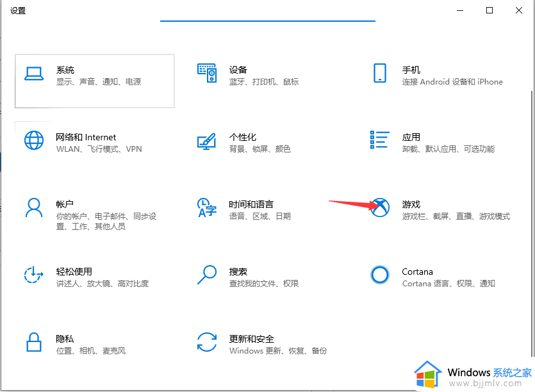Open the 隐私 padlock icon
This screenshot has width=535, height=392.
(34, 342)
